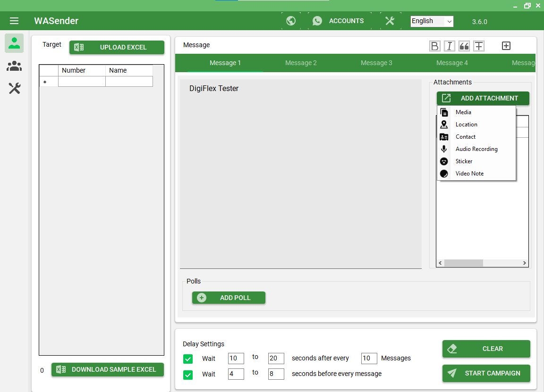Viewport: 544px width, 392px height.
Task: Apply strikethrough formatting to the message
Action: [479, 46]
